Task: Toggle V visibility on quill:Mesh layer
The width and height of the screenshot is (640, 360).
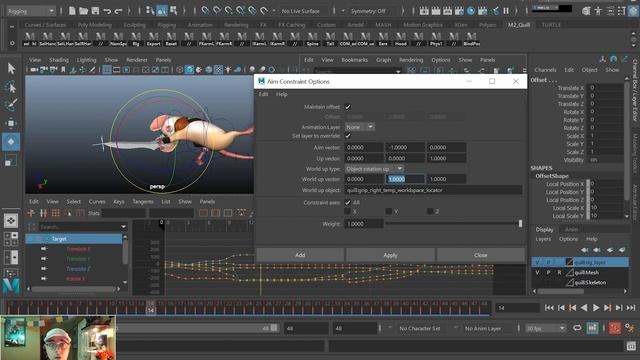Action: pos(538,272)
